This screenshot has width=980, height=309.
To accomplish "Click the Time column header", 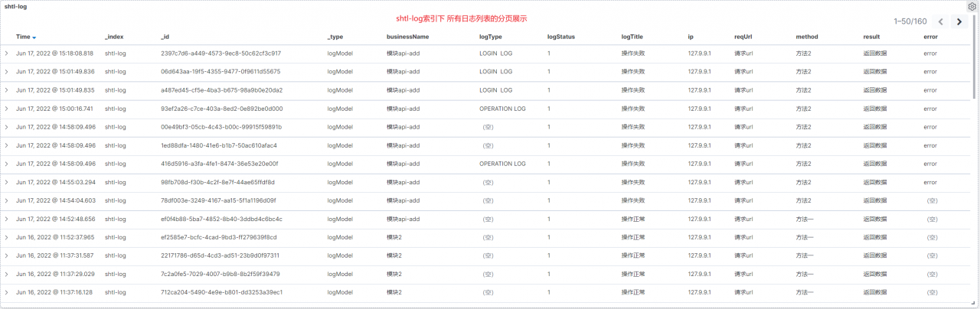I will [x=23, y=37].
